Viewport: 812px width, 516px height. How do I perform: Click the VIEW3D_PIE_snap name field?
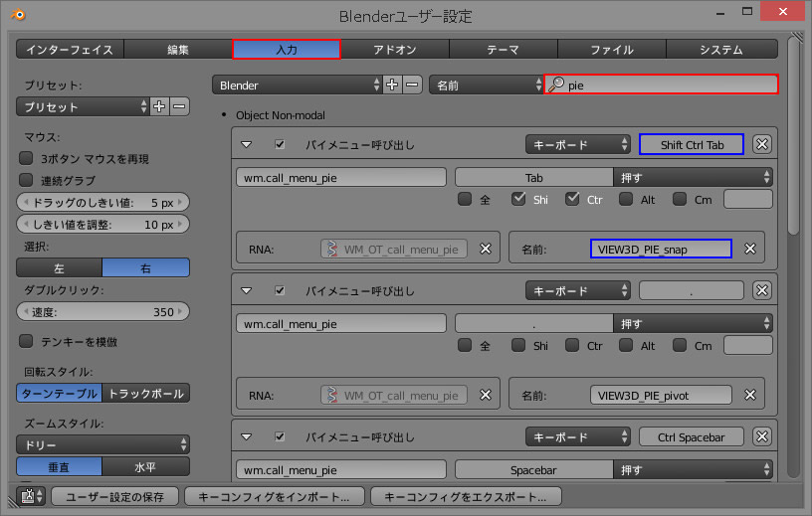(661, 249)
